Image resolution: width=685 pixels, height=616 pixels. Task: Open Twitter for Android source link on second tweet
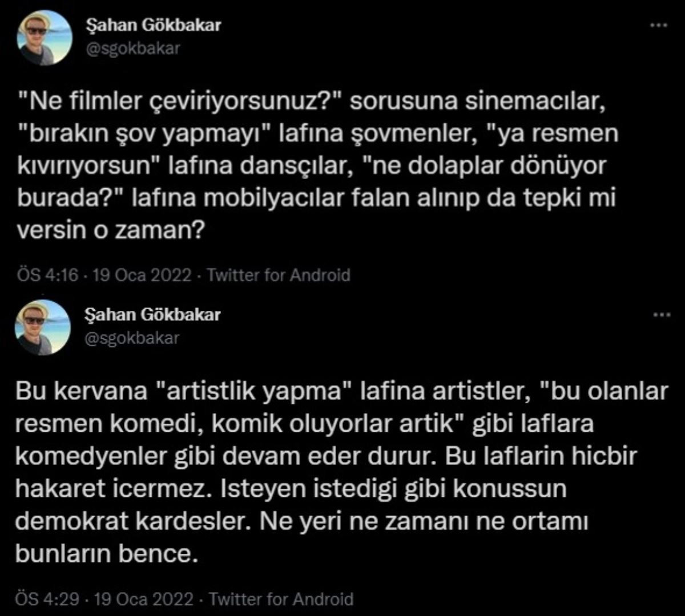coord(280,601)
